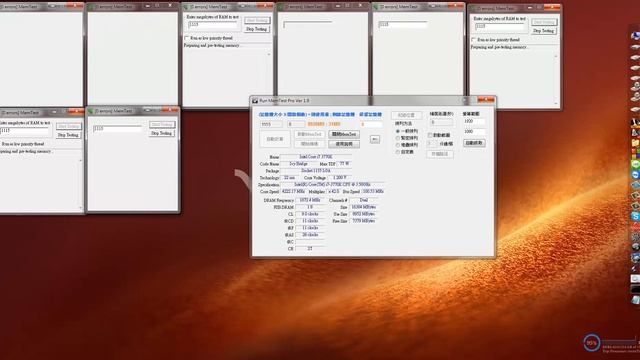
Task: Open the yellow folder icon in the dock
Action: (x=635, y=143)
